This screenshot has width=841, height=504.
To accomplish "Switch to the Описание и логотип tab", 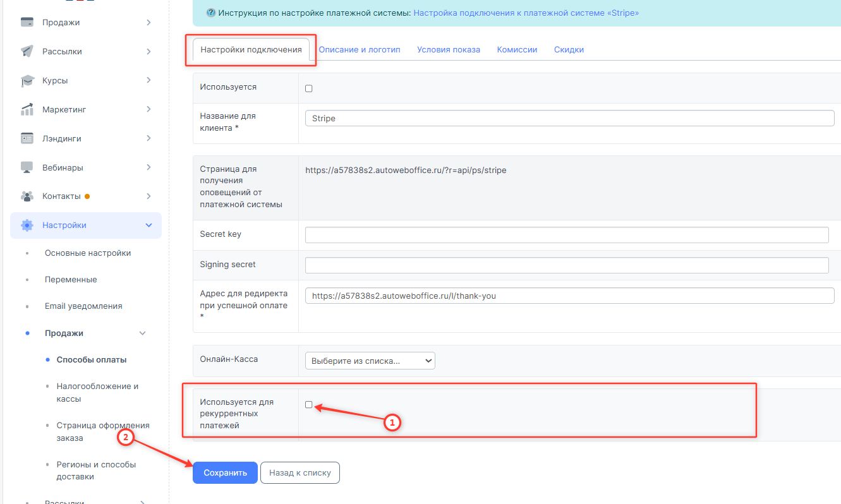I will [359, 49].
